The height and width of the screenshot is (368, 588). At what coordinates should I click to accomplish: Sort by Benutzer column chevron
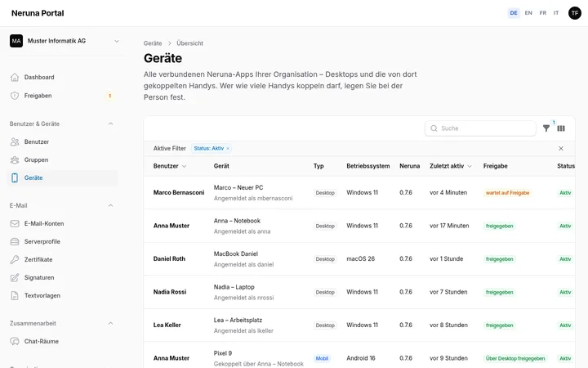(184, 166)
